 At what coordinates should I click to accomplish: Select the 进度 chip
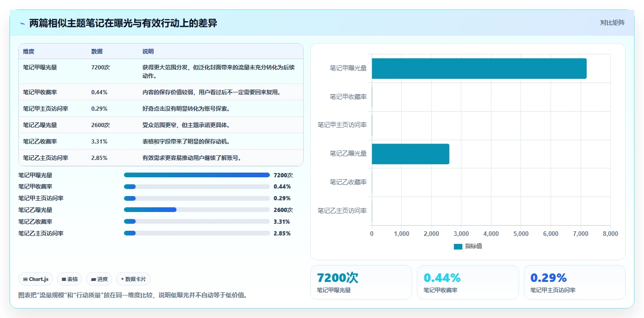99,279
